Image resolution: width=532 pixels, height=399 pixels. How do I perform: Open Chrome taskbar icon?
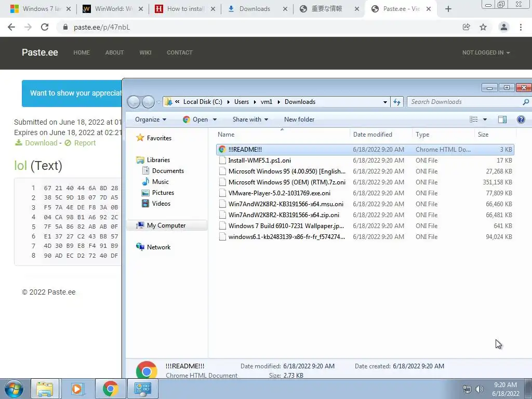[110, 389]
